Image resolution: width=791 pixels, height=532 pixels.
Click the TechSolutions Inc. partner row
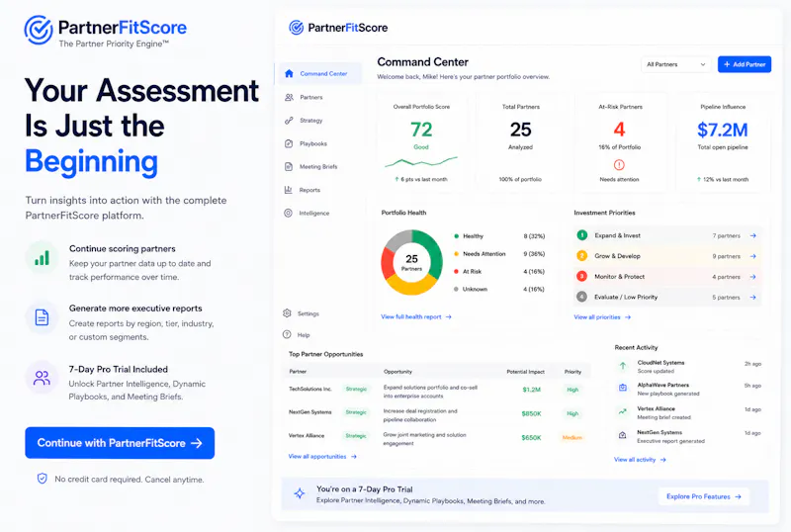click(x=437, y=390)
